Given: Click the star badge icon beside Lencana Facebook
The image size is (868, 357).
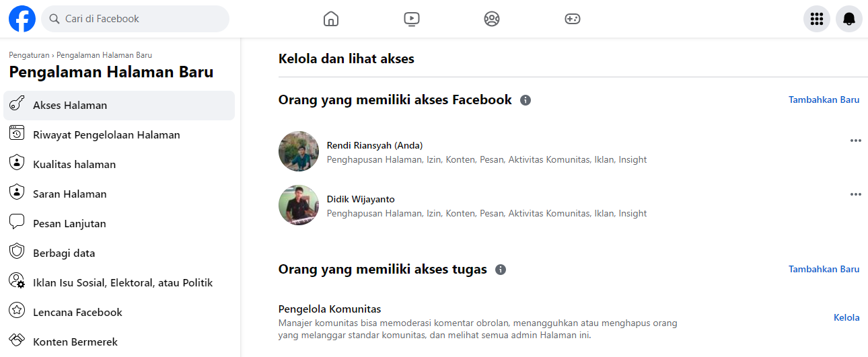Looking at the screenshot, I should click(17, 311).
